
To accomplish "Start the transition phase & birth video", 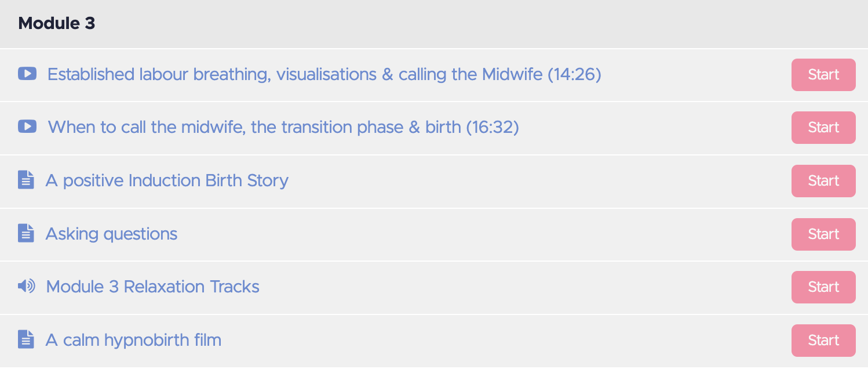I will [823, 128].
